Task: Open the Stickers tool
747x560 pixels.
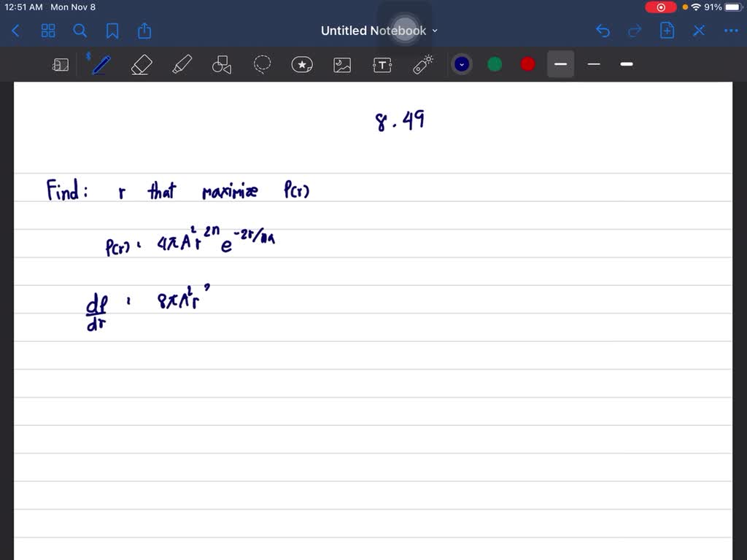Action: (302, 64)
